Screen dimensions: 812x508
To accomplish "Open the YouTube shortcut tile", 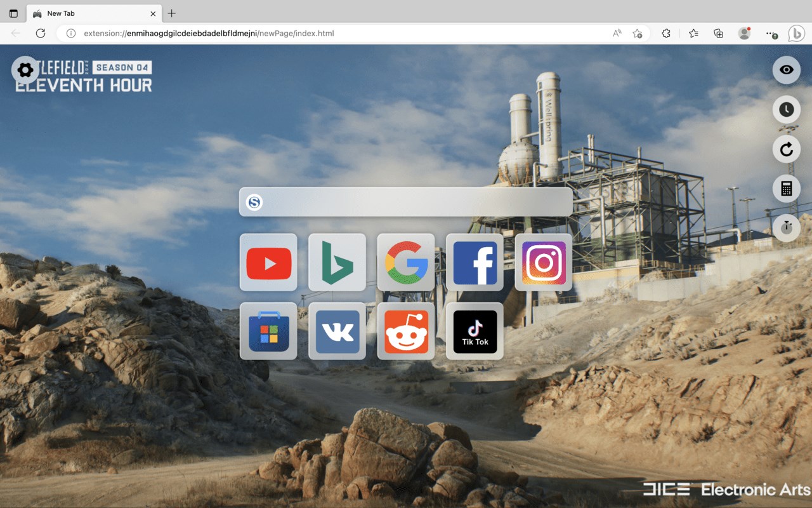I will pos(268,262).
